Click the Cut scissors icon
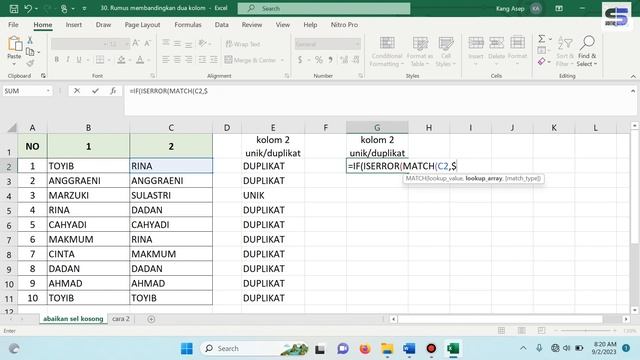 tap(30, 40)
